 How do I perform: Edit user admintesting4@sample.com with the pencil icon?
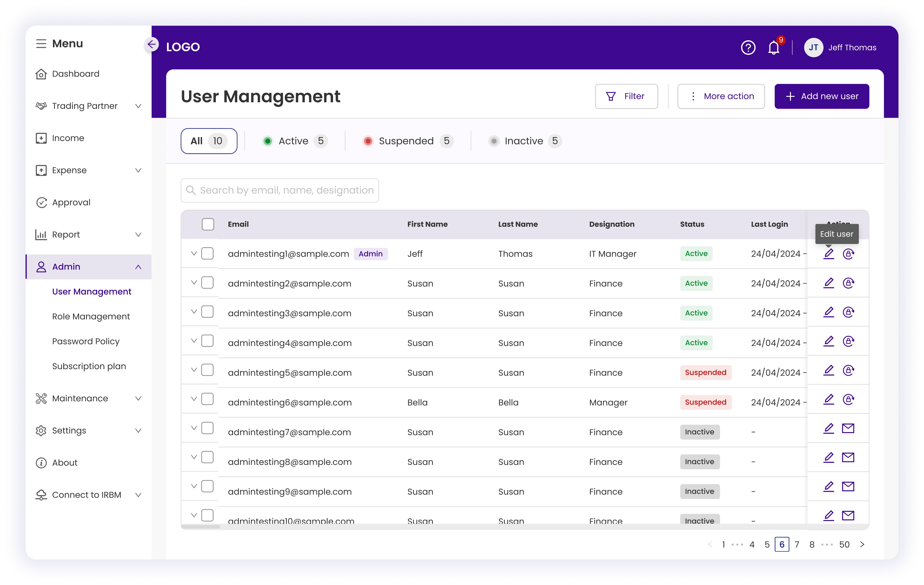(x=829, y=341)
